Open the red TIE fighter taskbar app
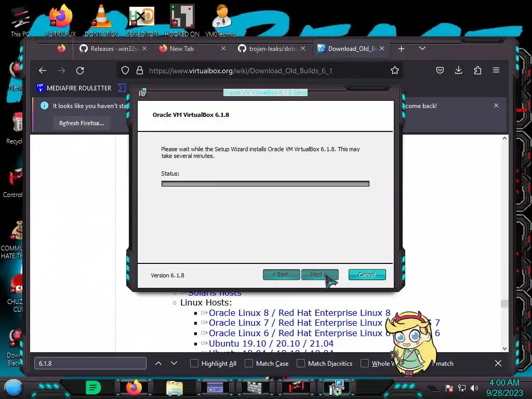532x399 pixels. [x=296, y=388]
